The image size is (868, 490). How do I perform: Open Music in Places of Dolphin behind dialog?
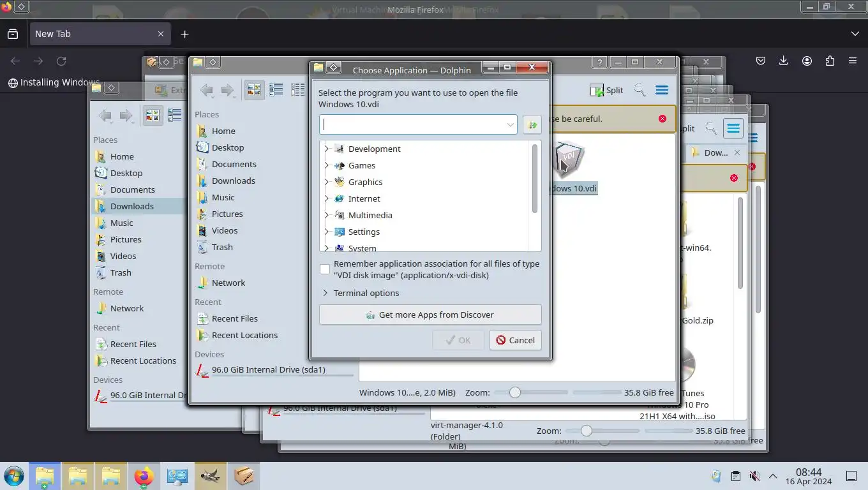223,197
